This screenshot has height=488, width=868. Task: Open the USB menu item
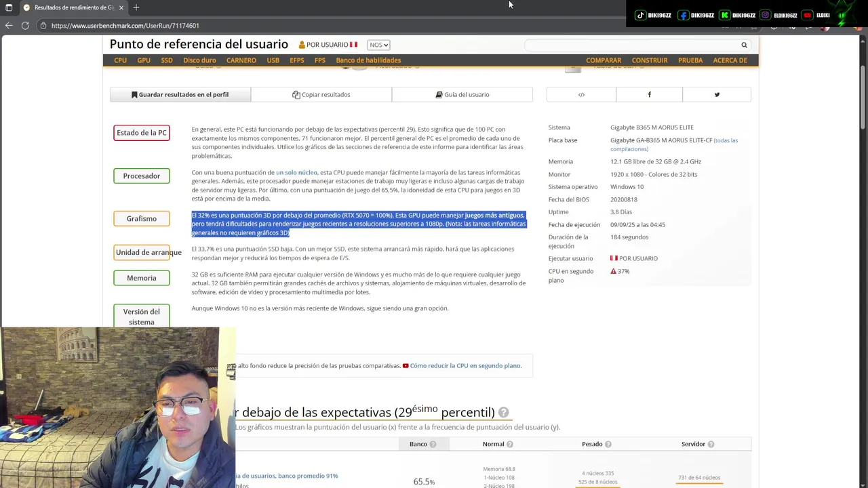(x=273, y=60)
